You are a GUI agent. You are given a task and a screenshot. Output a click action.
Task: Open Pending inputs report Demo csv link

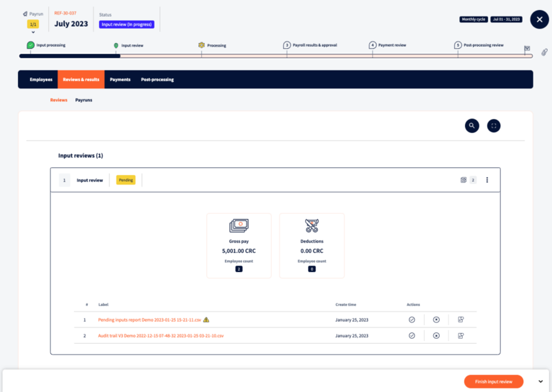coord(149,319)
